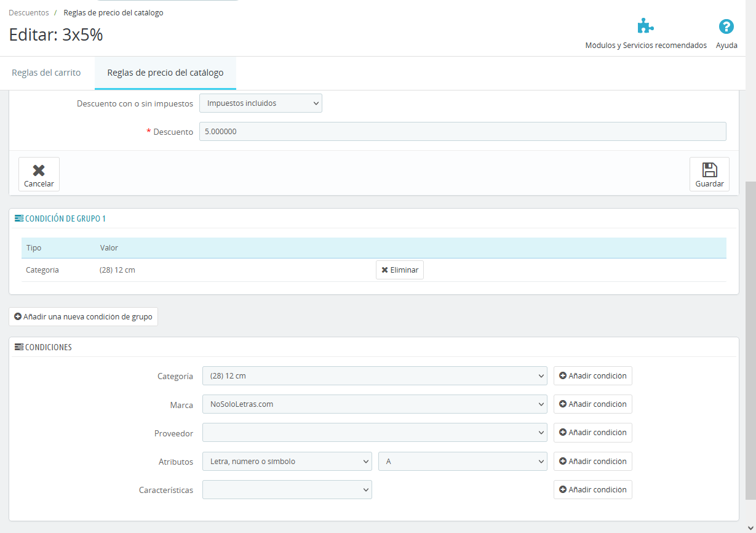Go to Descuentos breadcrumb link

(29, 12)
